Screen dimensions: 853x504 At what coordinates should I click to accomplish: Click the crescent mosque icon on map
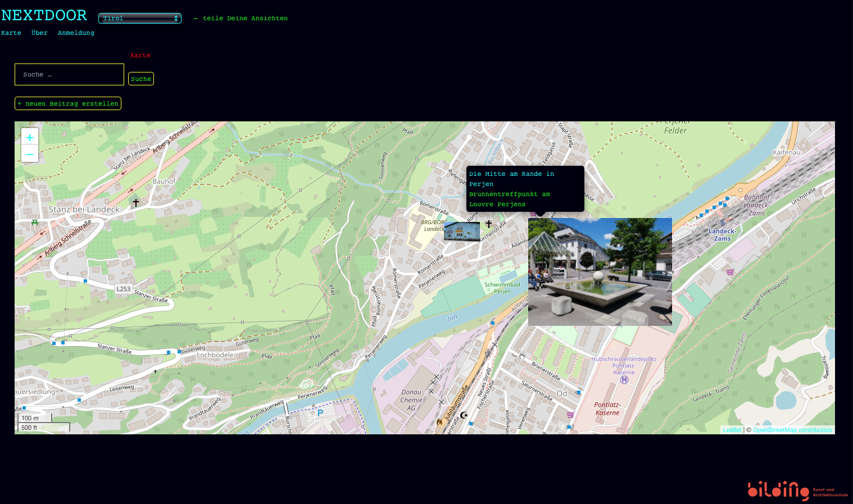point(464,415)
